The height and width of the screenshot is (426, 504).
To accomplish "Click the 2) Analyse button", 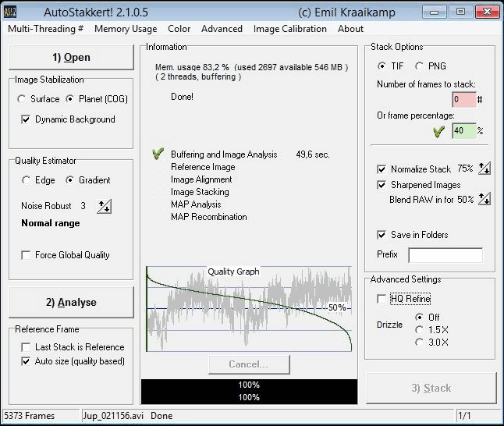I will [71, 302].
